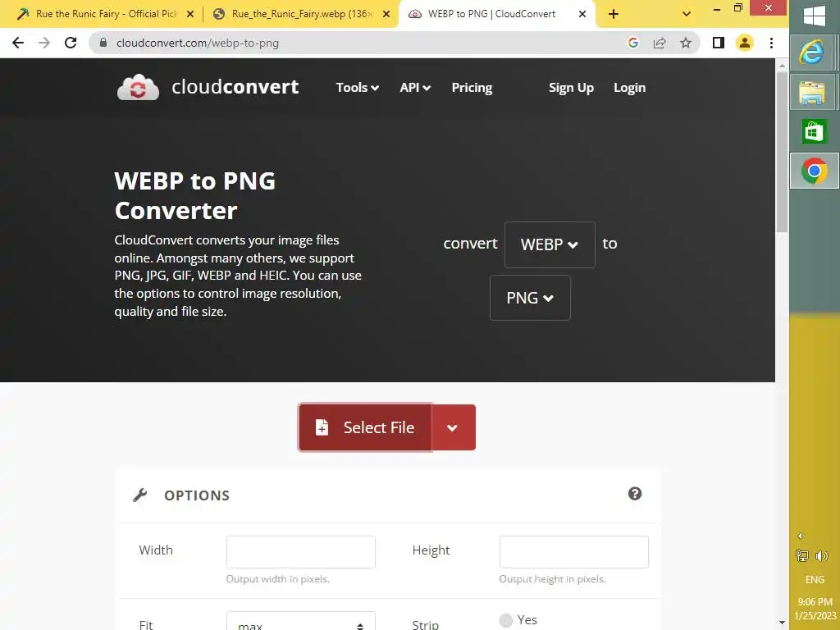Close the Rue the Runic Fairy tab
Image resolution: width=840 pixels, height=630 pixels.
[x=190, y=14]
